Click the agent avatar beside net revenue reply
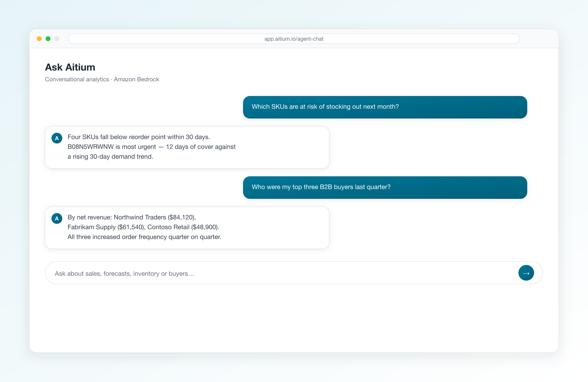Screen dimensions: 588x382 click(57, 218)
